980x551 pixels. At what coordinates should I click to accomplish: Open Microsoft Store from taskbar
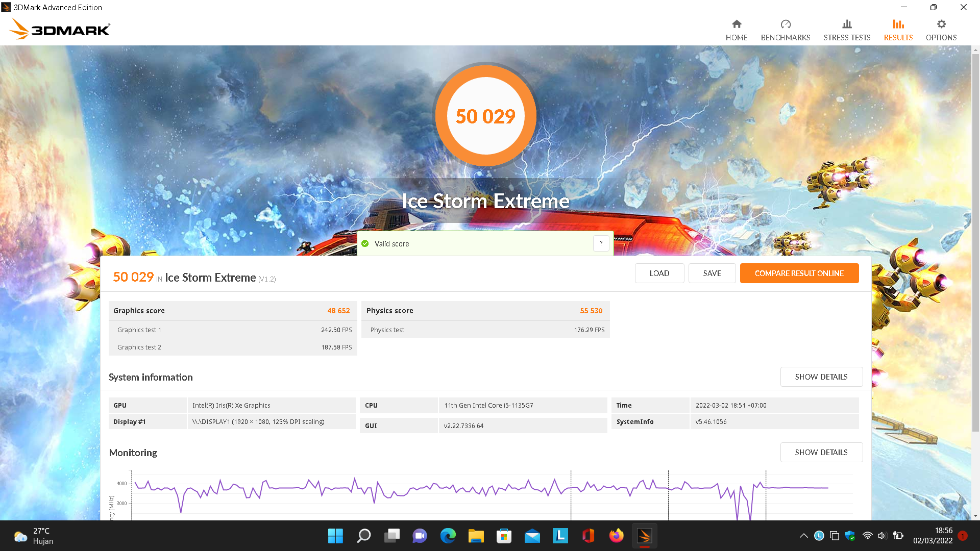click(x=504, y=536)
